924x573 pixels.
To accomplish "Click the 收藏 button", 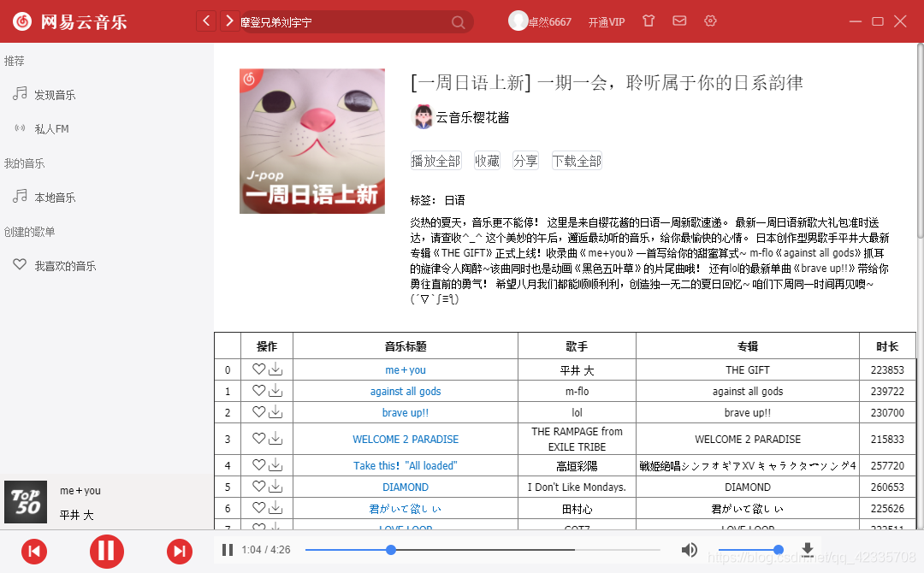I will coord(488,161).
